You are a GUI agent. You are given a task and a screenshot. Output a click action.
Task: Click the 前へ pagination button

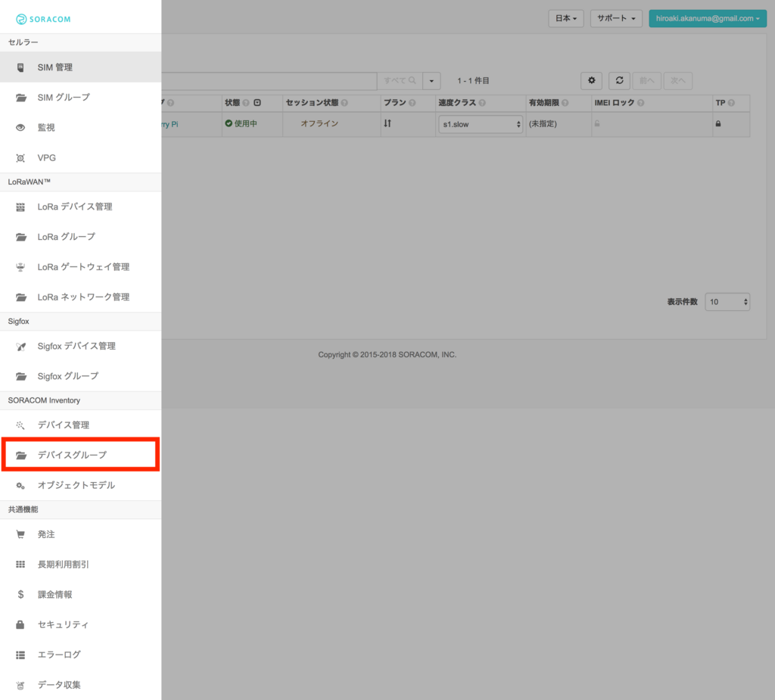646,80
